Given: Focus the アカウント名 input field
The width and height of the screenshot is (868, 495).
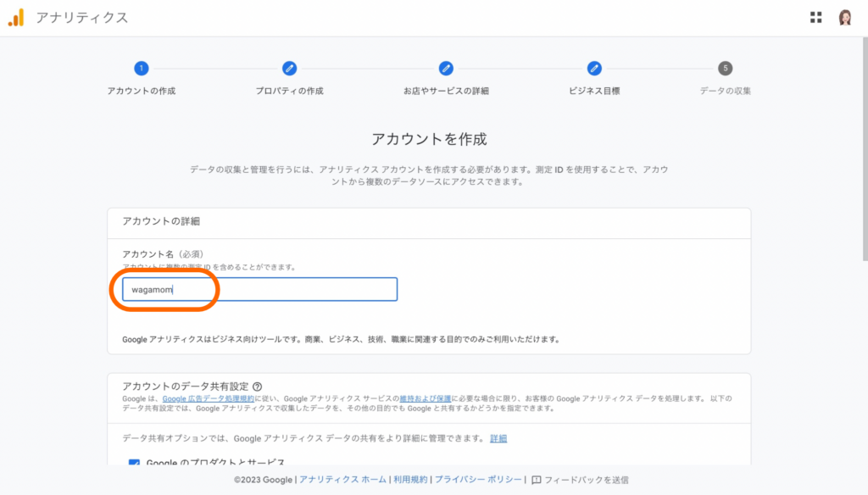Looking at the screenshot, I should coord(259,289).
